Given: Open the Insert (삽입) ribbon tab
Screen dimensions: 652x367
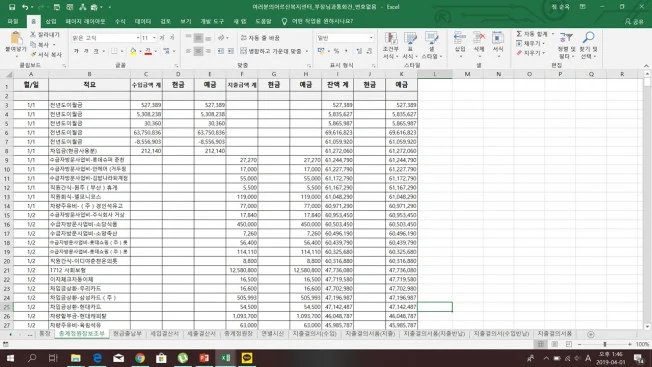Looking at the screenshot, I should [51, 21].
